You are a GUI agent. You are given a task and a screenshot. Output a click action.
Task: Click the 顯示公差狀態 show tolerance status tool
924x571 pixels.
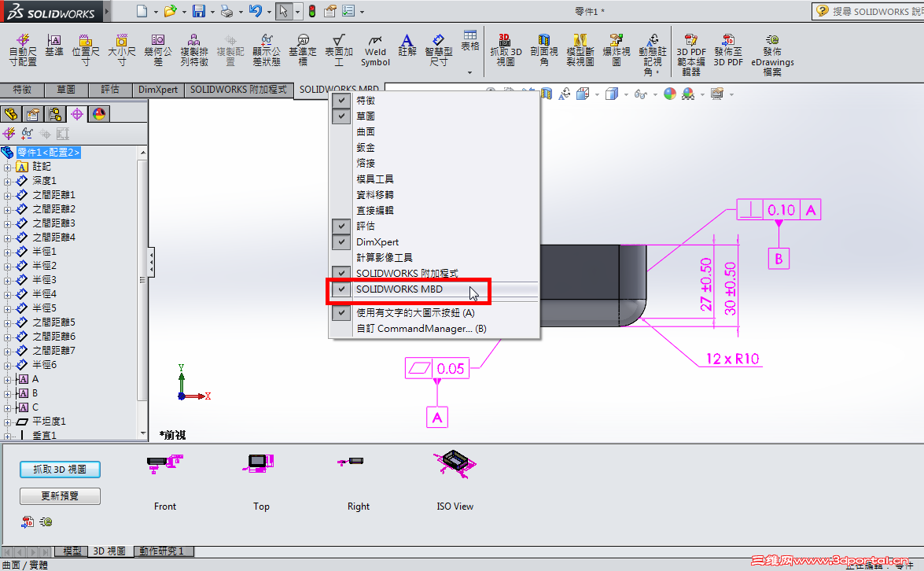[x=267, y=50]
